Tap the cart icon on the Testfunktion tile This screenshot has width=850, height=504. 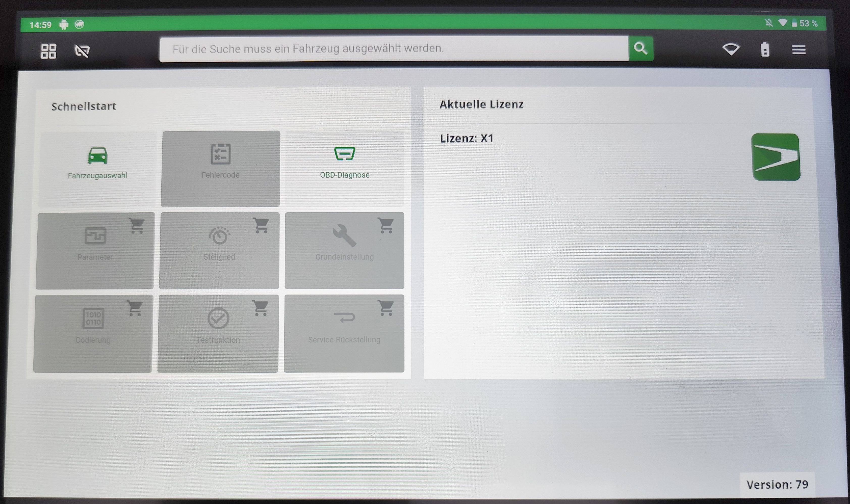click(261, 308)
